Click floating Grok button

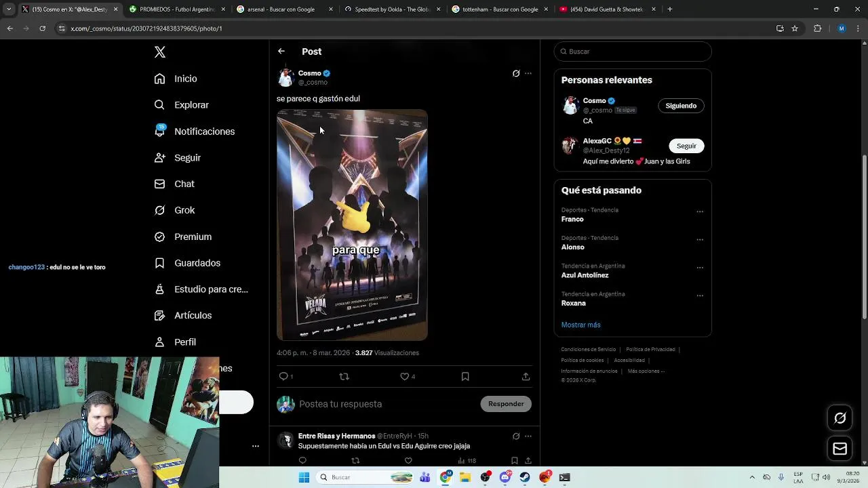tap(840, 418)
